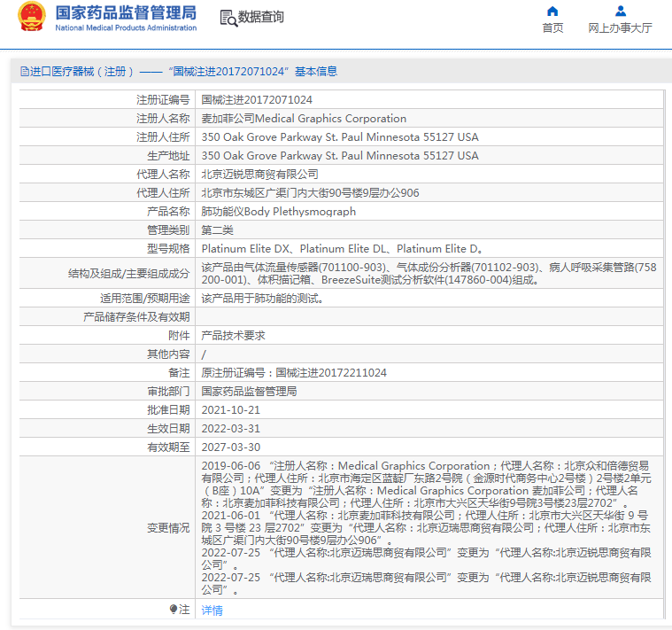The width and height of the screenshot is (672, 630).
Task: Click the Medical Graphics Corporation registrant cell
Action: point(304,119)
